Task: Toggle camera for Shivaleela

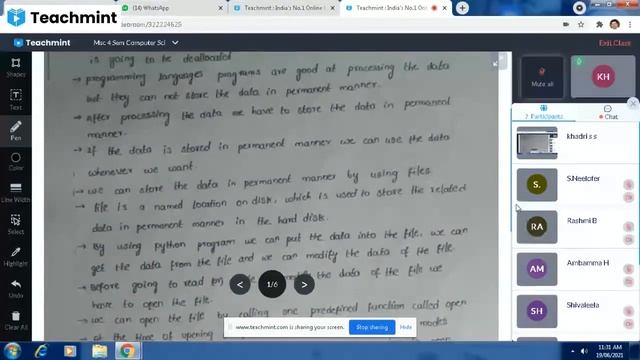Action: point(628,324)
